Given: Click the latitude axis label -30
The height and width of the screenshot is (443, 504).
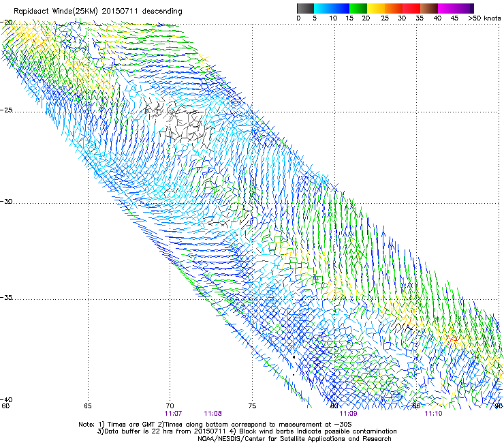Looking at the screenshot, I should 6,201.
